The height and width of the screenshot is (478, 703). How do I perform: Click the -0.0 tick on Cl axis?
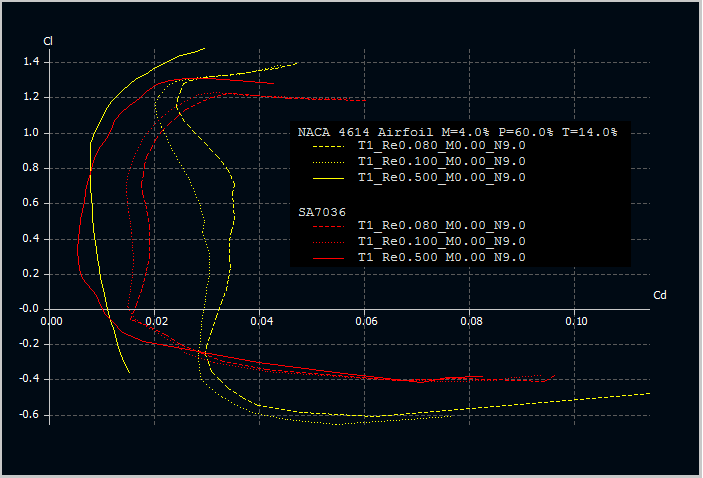pyautogui.click(x=29, y=309)
